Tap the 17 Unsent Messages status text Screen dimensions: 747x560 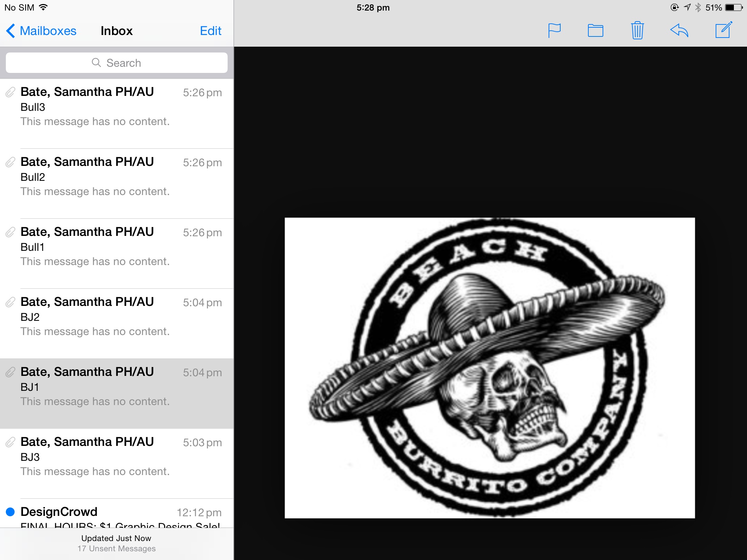point(116,549)
